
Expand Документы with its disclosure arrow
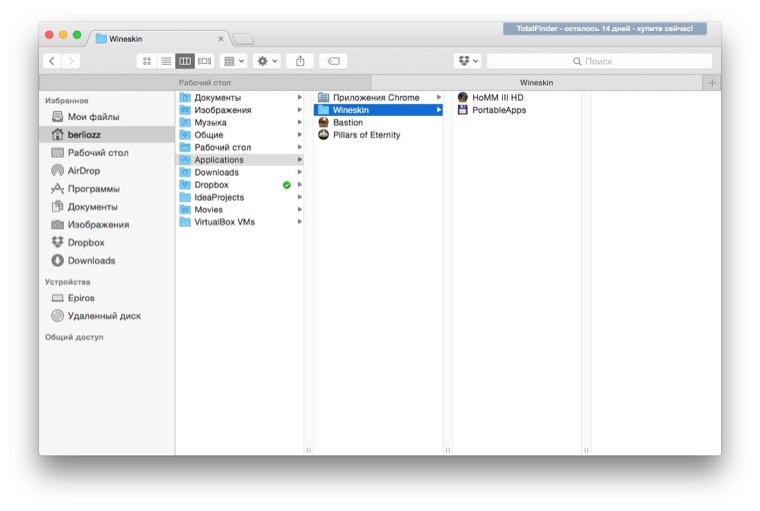pyautogui.click(x=300, y=97)
